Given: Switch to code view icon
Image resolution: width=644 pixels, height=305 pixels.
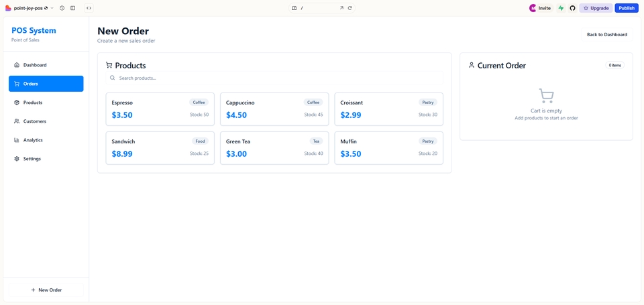Looking at the screenshot, I should coord(89,8).
